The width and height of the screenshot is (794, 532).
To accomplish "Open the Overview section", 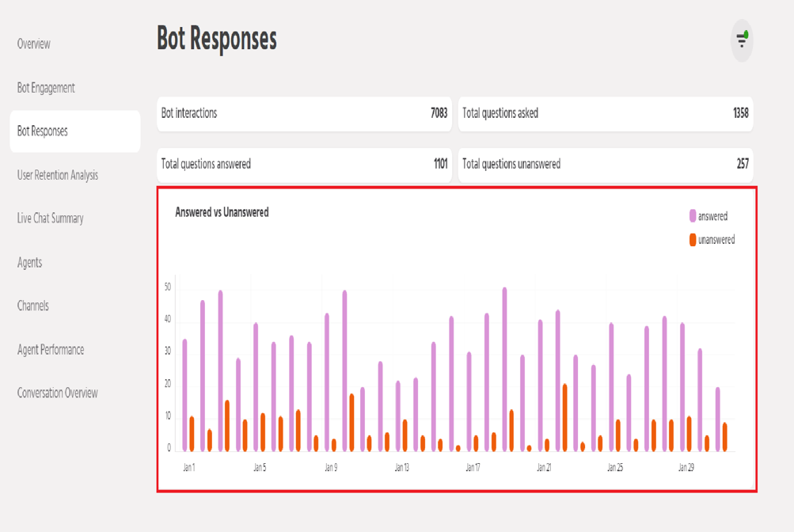I will [x=34, y=44].
